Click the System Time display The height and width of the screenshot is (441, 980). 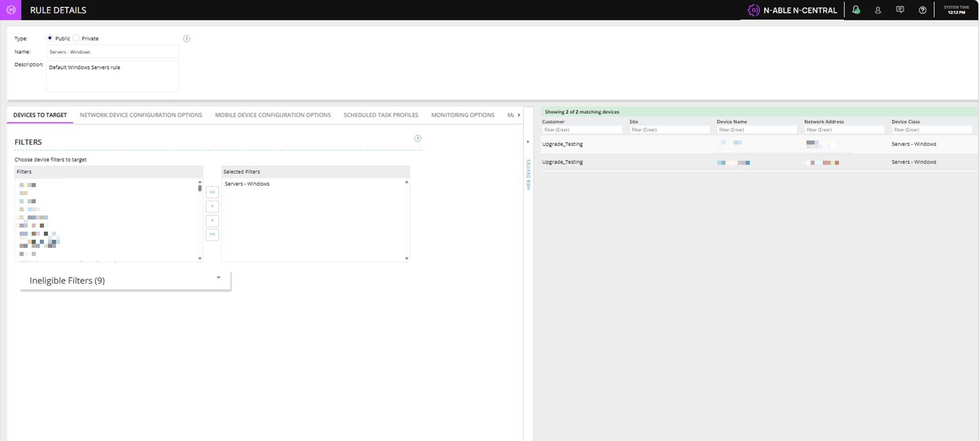(956, 9)
